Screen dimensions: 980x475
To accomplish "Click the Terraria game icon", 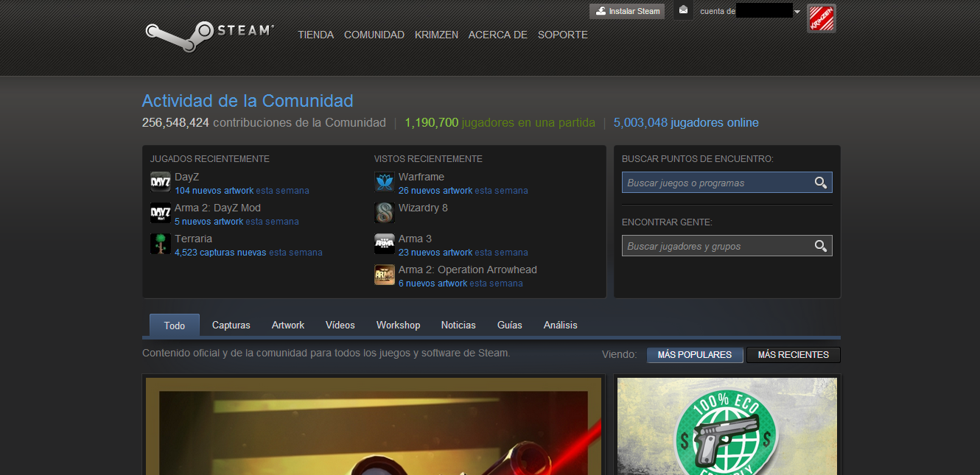I will [x=161, y=244].
